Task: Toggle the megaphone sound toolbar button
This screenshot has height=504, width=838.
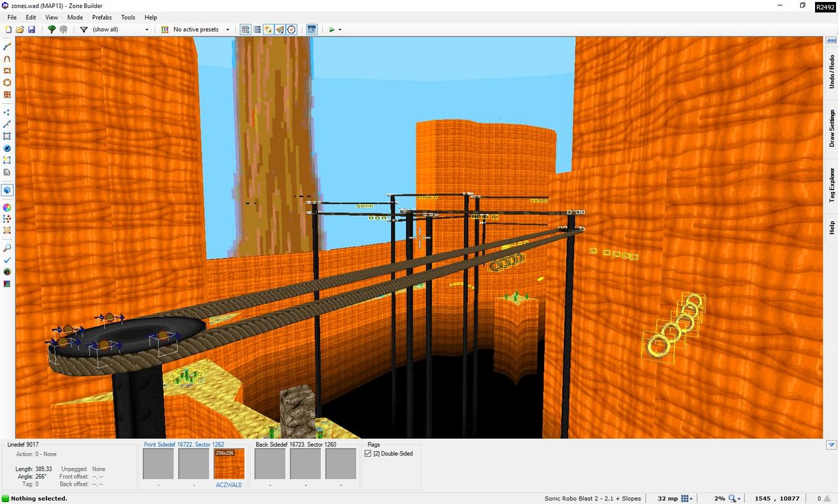Action: [280, 29]
